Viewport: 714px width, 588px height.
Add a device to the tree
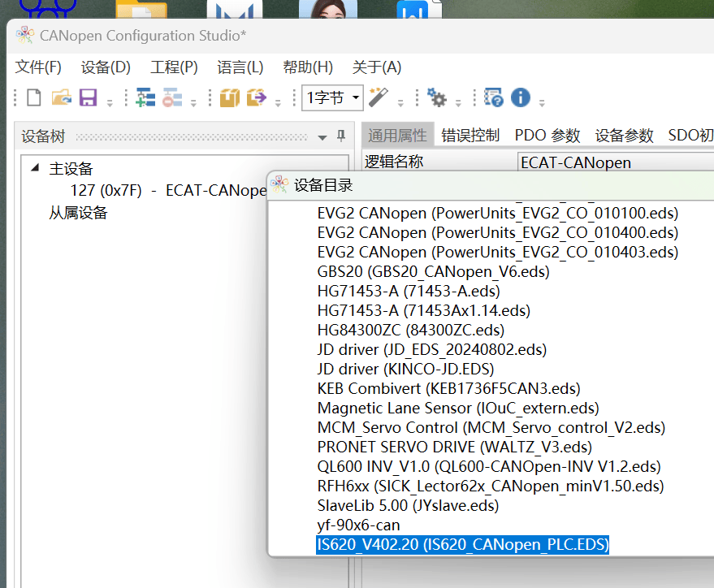click(x=145, y=97)
